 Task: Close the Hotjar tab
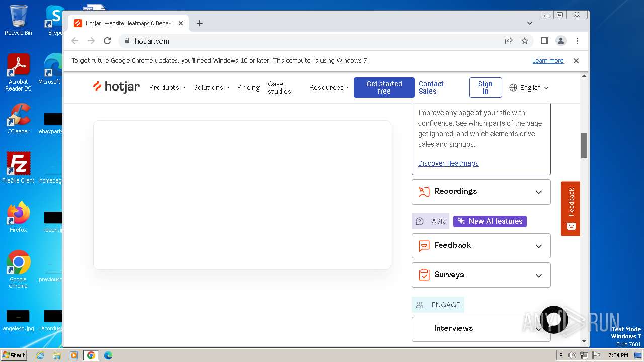pos(181,23)
